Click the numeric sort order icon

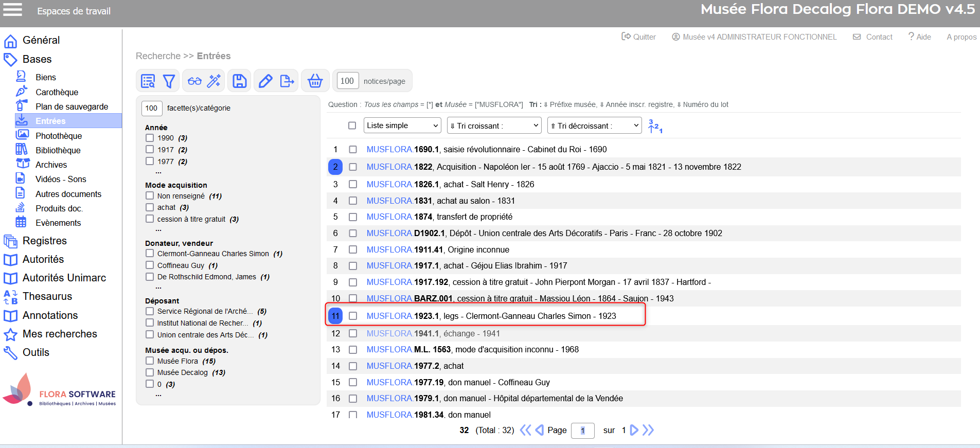(655, 126)
